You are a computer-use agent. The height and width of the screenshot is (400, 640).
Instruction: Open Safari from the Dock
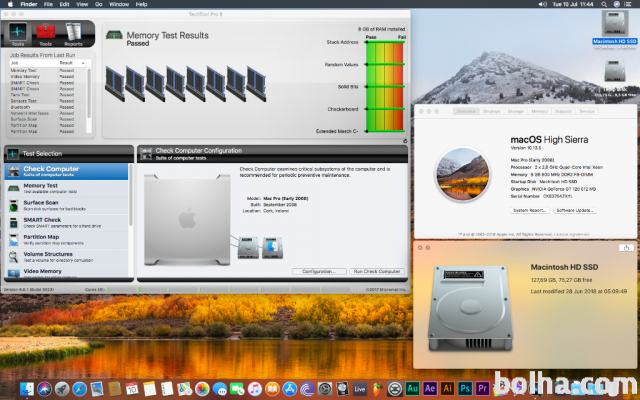(80, 389)
